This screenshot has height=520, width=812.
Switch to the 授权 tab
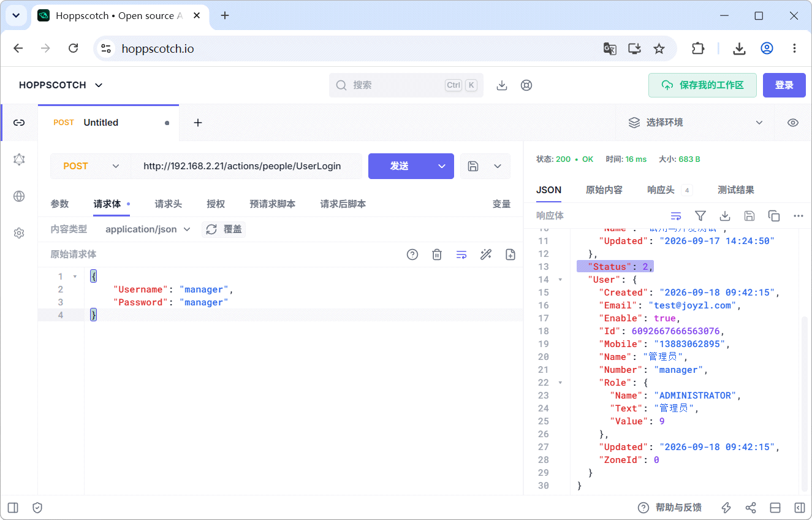[x=216, y=204]
